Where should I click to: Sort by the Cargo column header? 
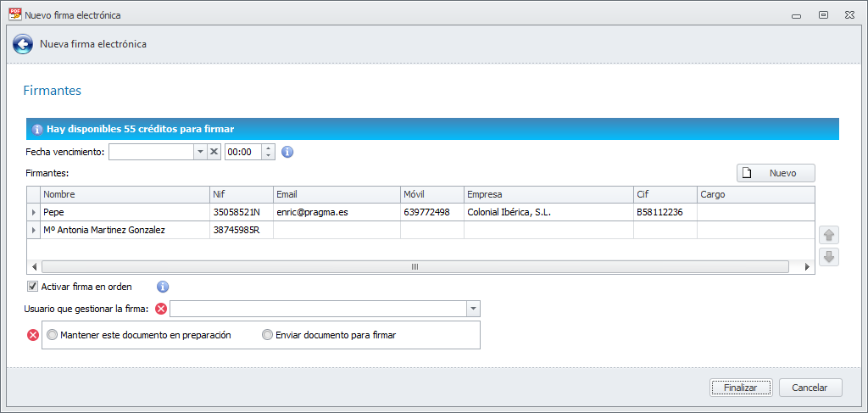(x=755, y=195)
